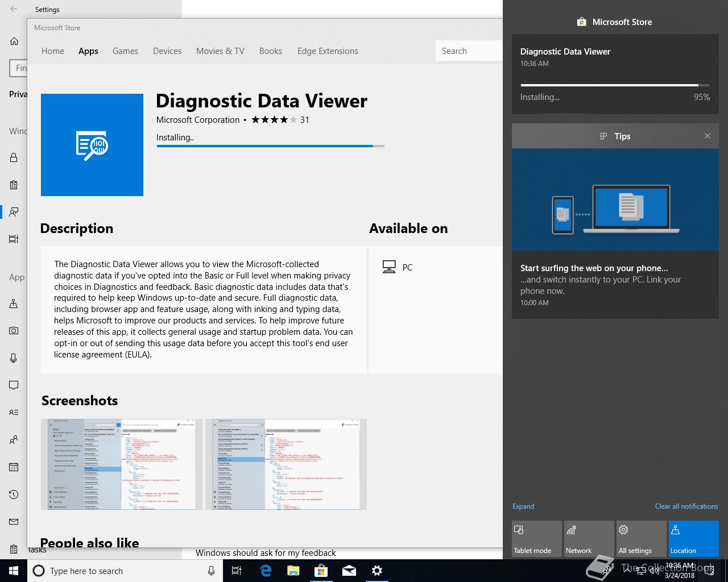
Task: Click the Cortana microphone icon
Action: tap(211, 571)
